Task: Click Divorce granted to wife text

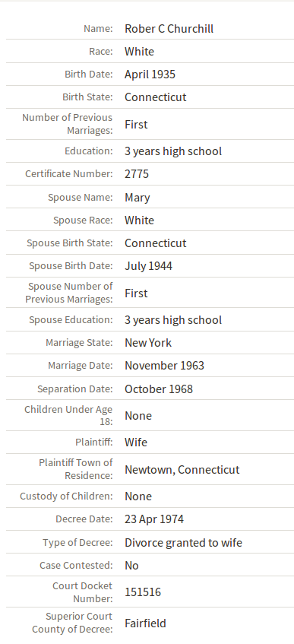Action: coord(183,543)
